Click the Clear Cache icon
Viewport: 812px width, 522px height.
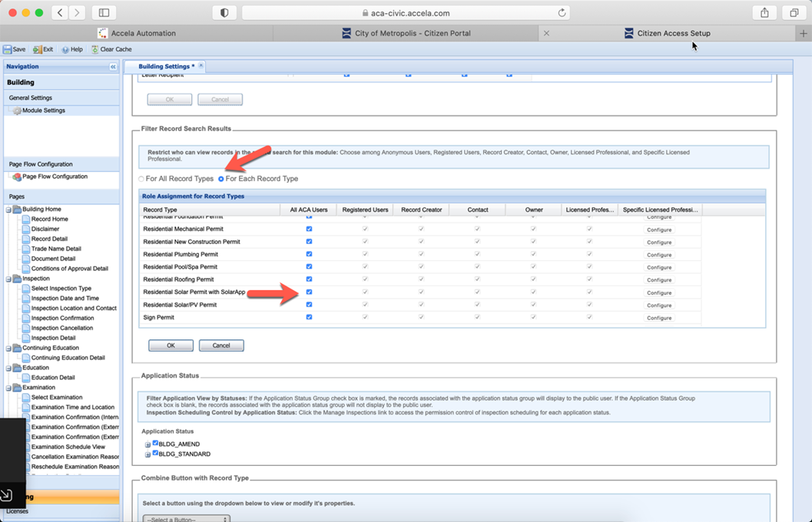pyautogui.click(x=95, y=49)
